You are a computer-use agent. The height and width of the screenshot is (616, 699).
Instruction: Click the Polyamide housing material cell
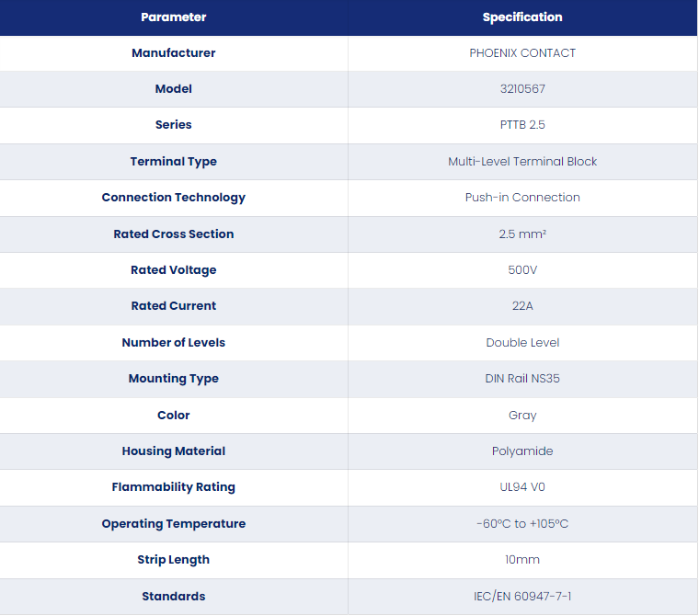(522, 451)
